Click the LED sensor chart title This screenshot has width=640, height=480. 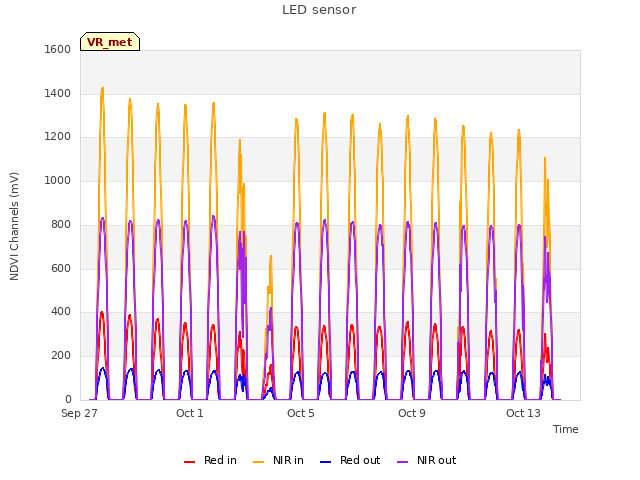tap(319, 10)
